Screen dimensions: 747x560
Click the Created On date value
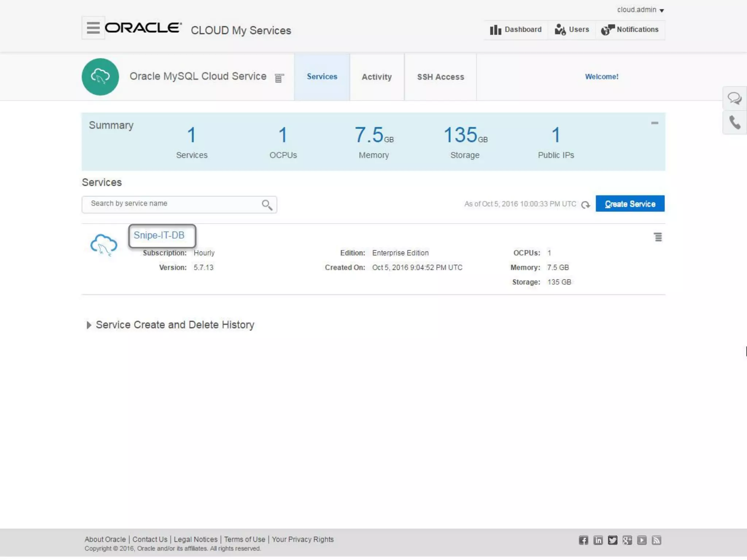tap(417, 268)
